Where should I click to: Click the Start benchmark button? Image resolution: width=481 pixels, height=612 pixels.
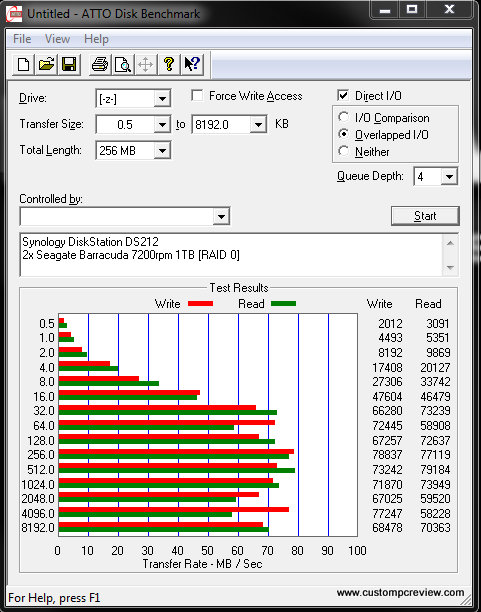pyautogui.click(x=425, y=216)
